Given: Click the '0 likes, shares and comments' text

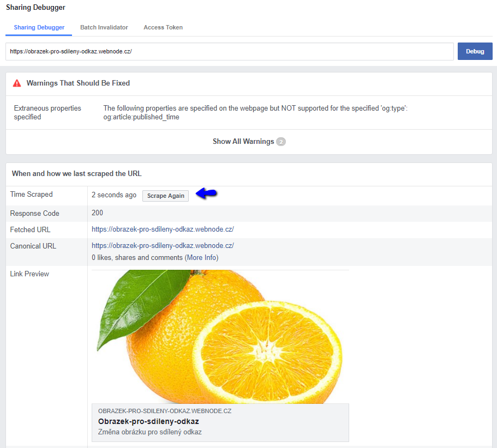Looking at the screenshot, I should [137, 258].
